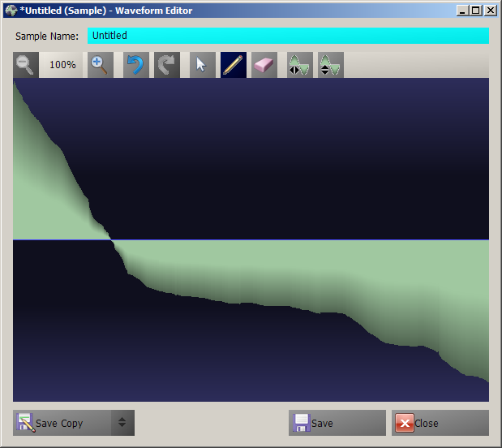The image size is (502, 448).
Task: Choose the pink eraser tool
Action: [x=264, y=65]
